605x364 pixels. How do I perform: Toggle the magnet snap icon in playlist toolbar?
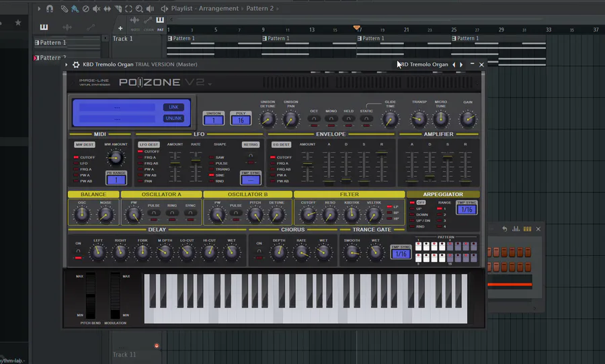pos(50,9)
